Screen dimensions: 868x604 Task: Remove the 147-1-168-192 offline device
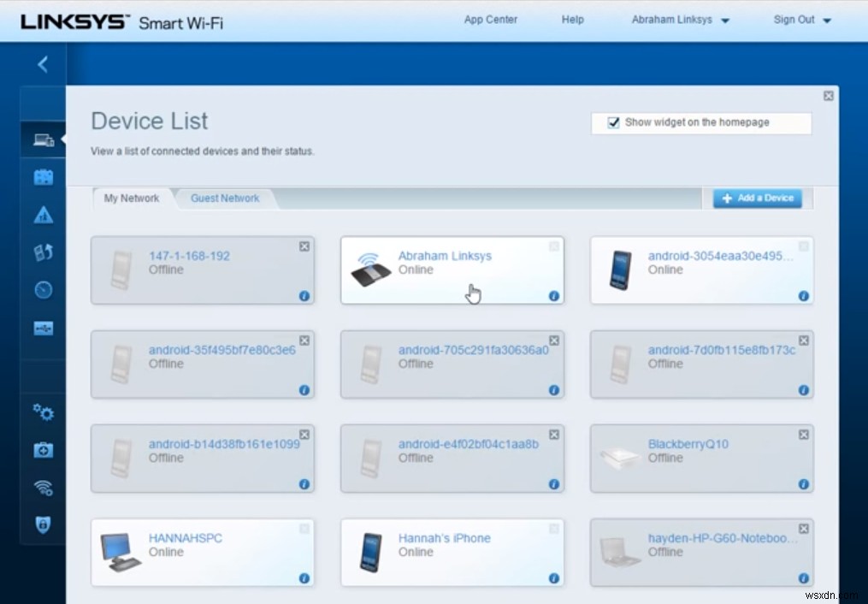304,246
